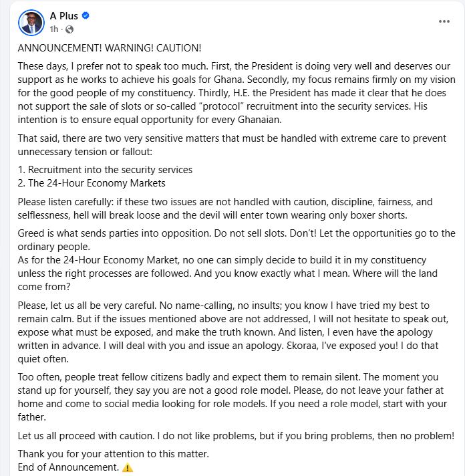
Task: Click the yellow warning sign emoji
Action: 128,468
